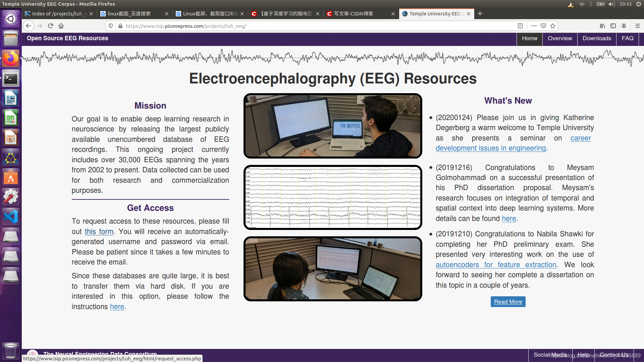Open a new browser tab
The width and height of the screenshot is (644, 362).
coord(480,13)
